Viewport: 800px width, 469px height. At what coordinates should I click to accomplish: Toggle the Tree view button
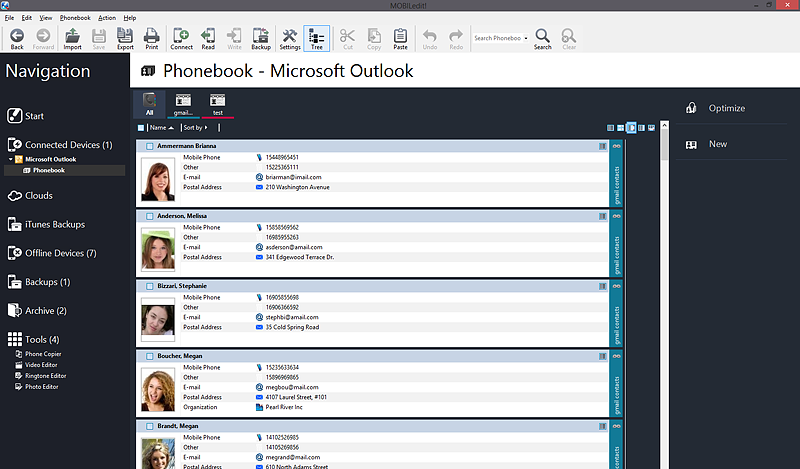(316, 39)
